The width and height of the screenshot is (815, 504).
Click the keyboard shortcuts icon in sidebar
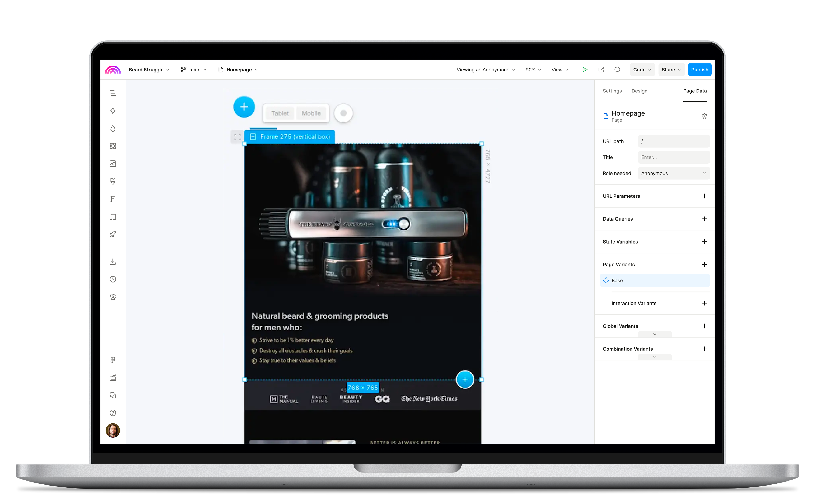click(x=113, y=378)
